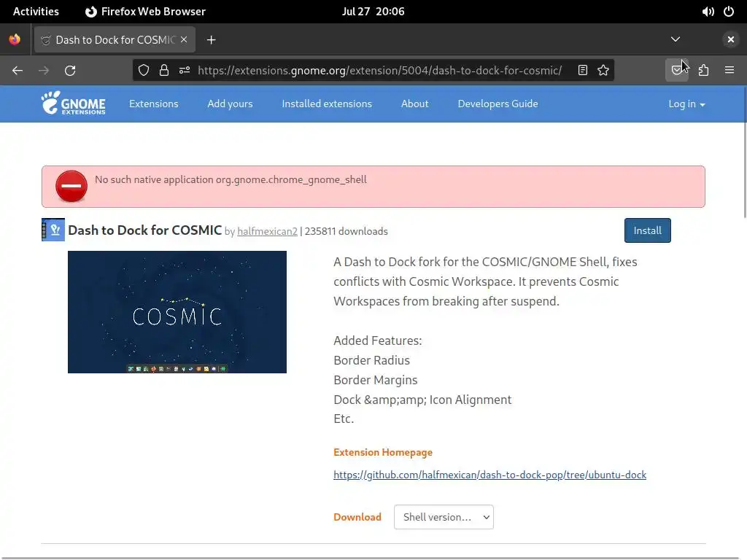Open the tracking protection shield icon
Viewport: 747px width, 560px height.
(144, 71)
